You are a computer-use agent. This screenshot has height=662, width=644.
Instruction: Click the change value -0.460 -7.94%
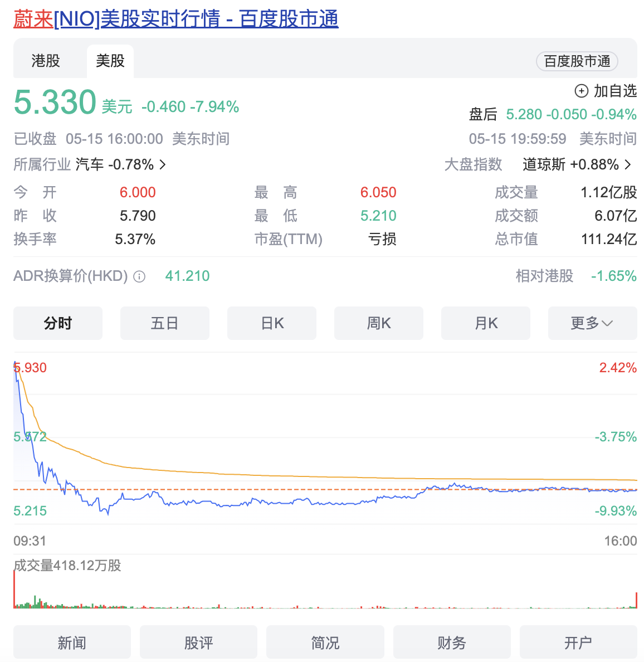click(x=191, y=107)
